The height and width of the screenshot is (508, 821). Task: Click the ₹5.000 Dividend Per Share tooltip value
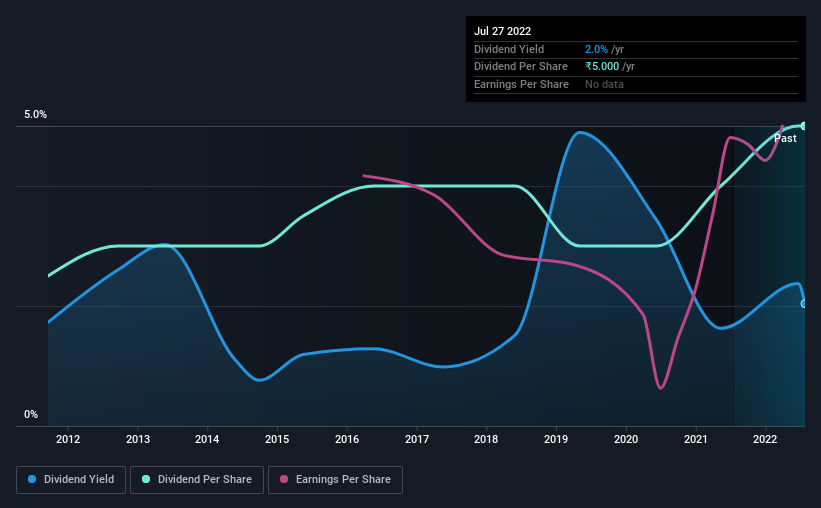[602, 67]
